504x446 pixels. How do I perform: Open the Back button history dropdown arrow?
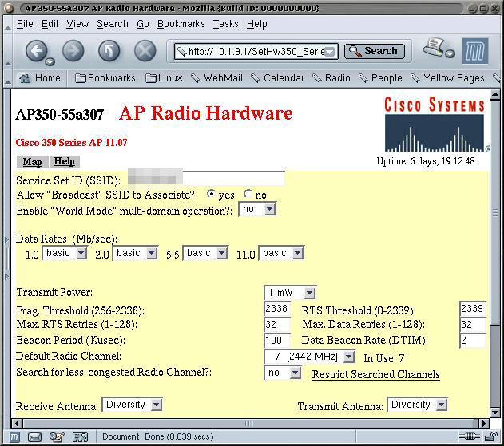pos(50,61)
